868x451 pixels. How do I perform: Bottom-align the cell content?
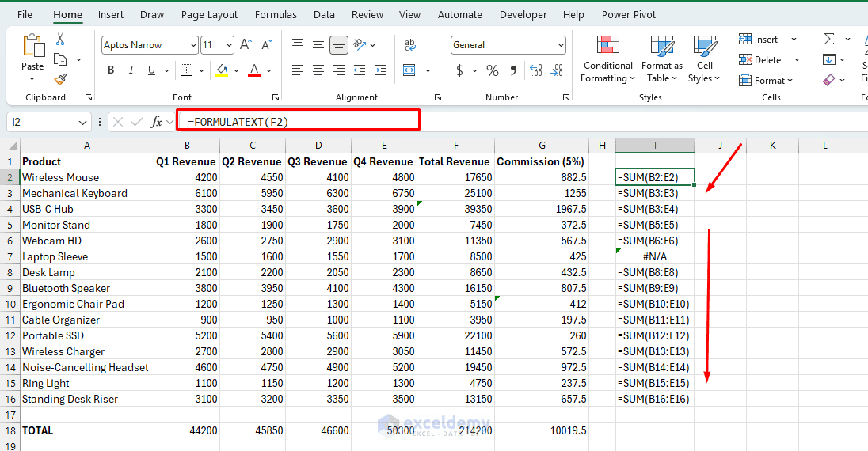pos(339,45)
